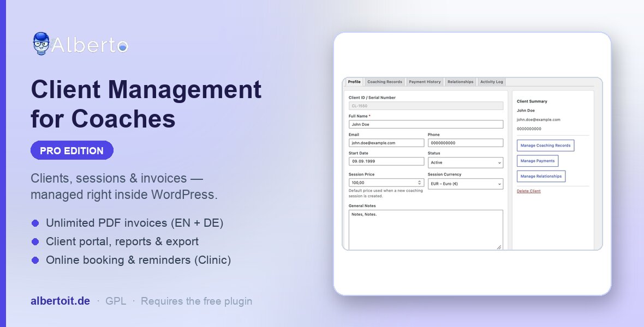Click the Full Name input field
The height and width of the screenshot is (327, 644).
click(426, 124)
